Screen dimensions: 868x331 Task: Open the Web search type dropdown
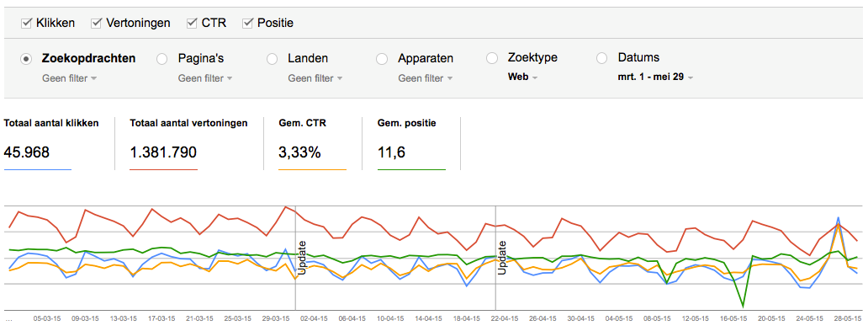click(x=522, y=77)
